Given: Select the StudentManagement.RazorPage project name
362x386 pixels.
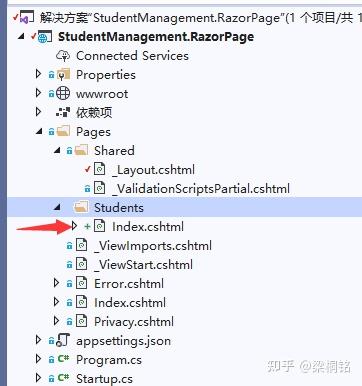Looking at the screenshot, I should coord(156,37).
